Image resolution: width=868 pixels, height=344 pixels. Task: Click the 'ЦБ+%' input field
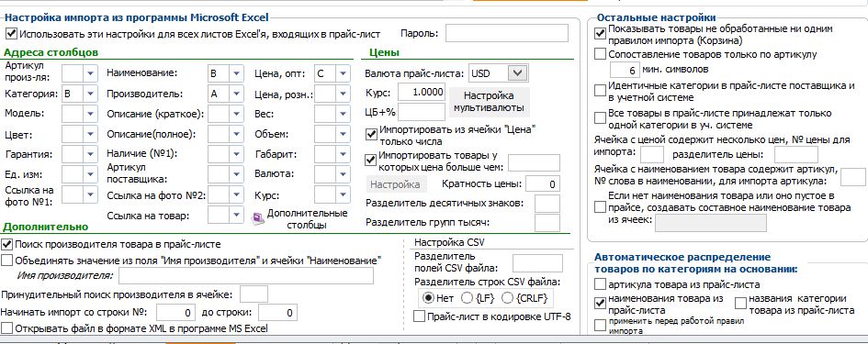pos(422,112)
